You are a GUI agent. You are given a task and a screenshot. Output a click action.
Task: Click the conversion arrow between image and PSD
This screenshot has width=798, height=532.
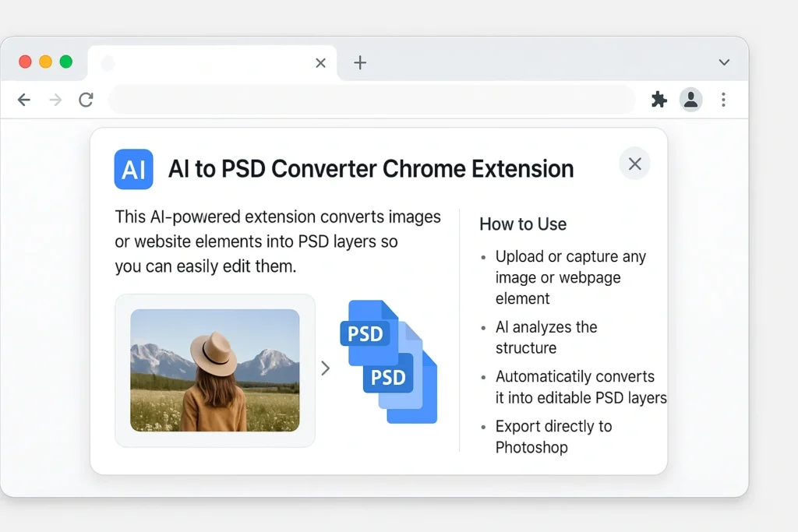(326, 369)
